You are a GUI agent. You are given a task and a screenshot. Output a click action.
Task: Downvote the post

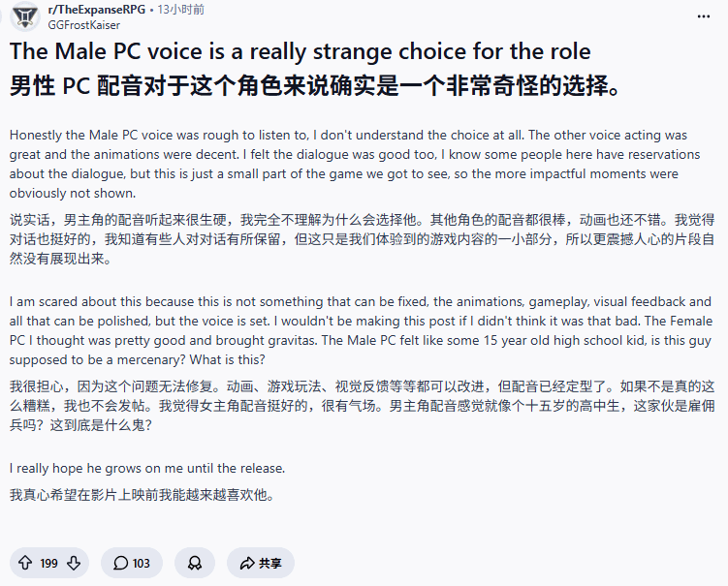pyautogui.click(x=73, y=563)
